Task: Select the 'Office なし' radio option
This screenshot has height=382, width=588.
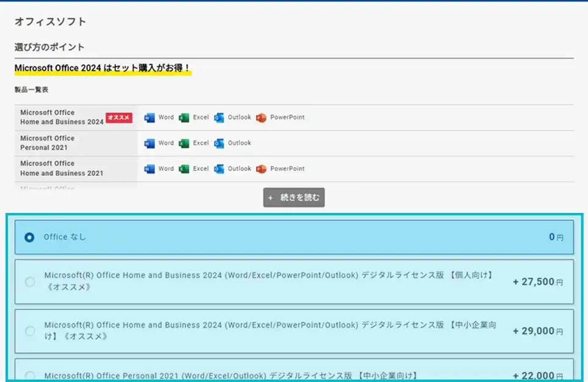Action: (29, 237)
